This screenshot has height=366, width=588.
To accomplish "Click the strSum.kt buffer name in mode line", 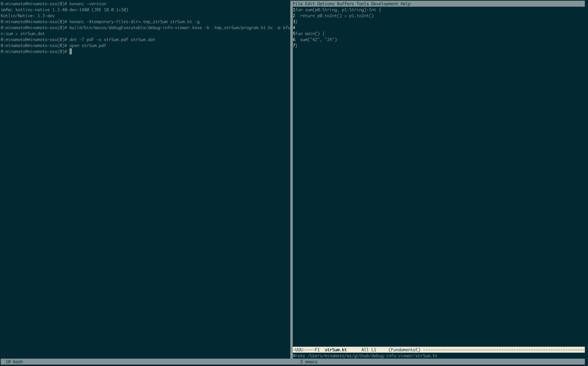I will pyautogui.click(x=336, y=350).
